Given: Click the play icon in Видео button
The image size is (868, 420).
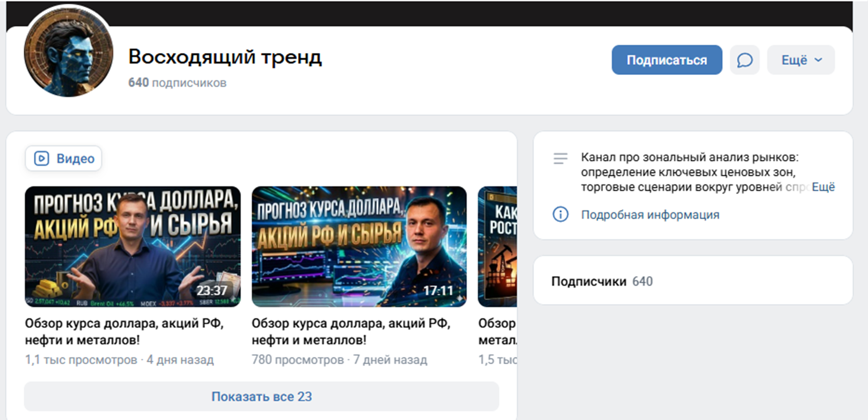Looking at the screenshot, I should click(x=42, y=159).
